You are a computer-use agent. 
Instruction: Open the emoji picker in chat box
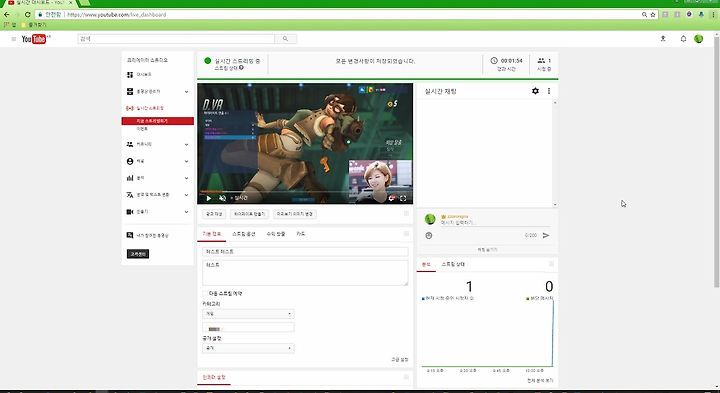(429, 236)
